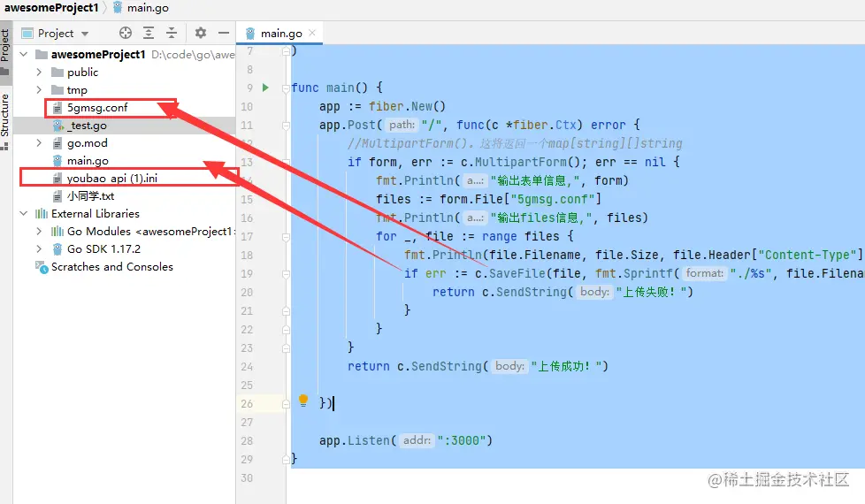Click the go.mod file icon
The width and height of the screenshot is (865, 504).
(57, 143)
